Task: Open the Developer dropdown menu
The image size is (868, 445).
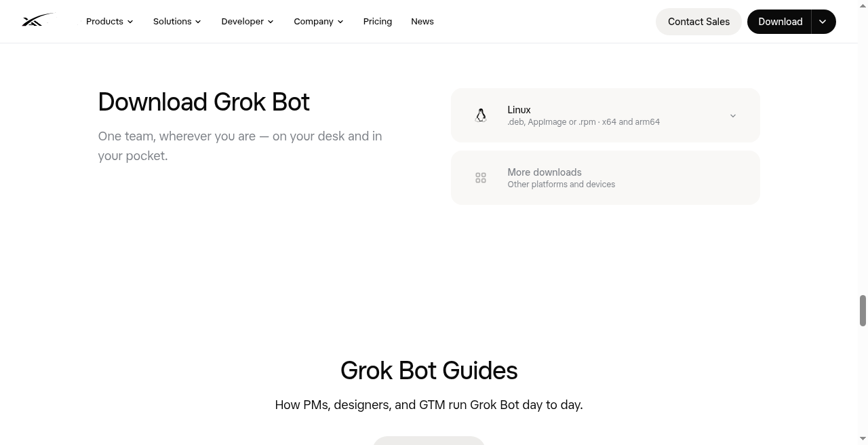Action: click(248, 22)
